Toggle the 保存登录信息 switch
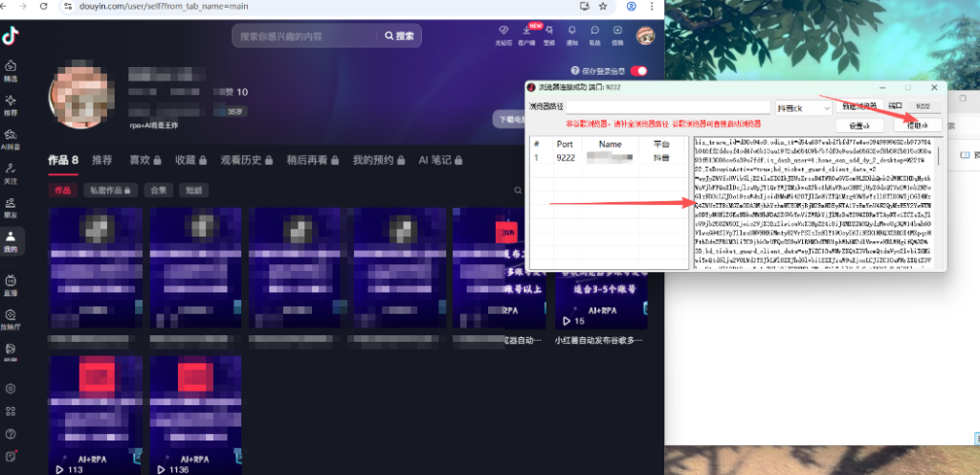The image size is (980, 475). (638, 71)
